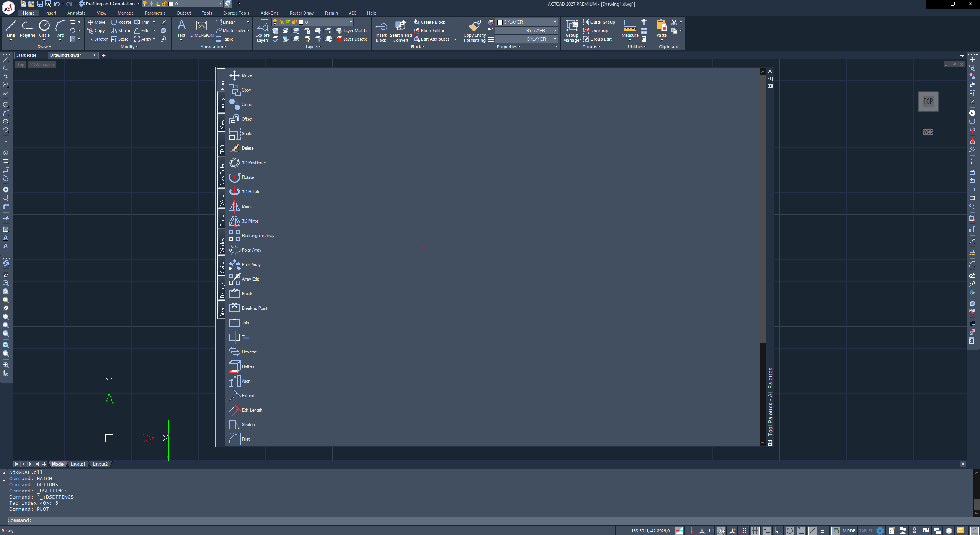The height and width of the screenshot is (535, 980).
Task: Switch to Layout1 sheet tab
Action: point(78,464)
